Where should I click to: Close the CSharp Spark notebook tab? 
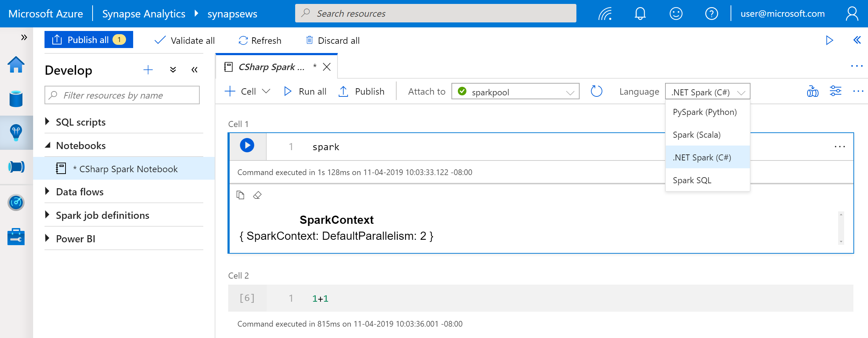click(x=327, y=67)
